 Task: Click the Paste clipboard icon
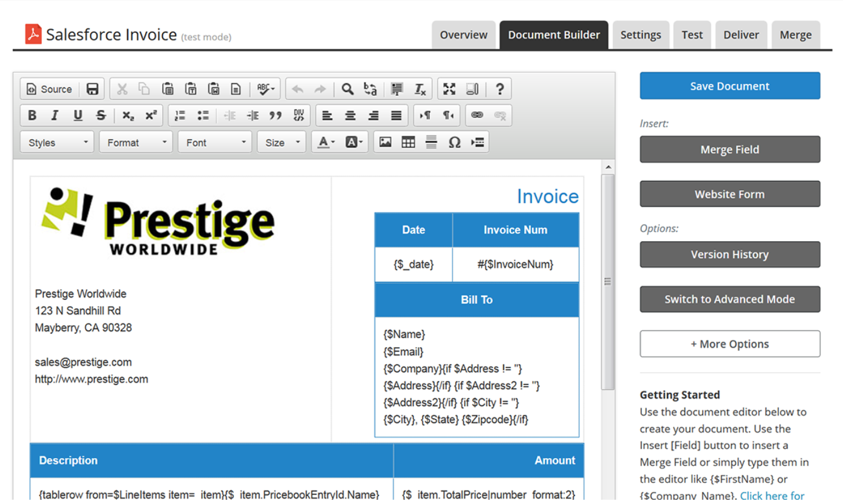[x=168, y=89]
